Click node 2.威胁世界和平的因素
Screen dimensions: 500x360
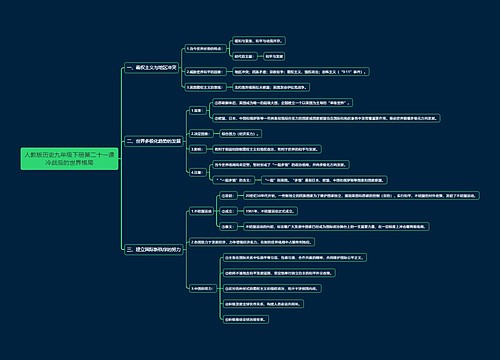pyautogui.click(x=205, y=72)
